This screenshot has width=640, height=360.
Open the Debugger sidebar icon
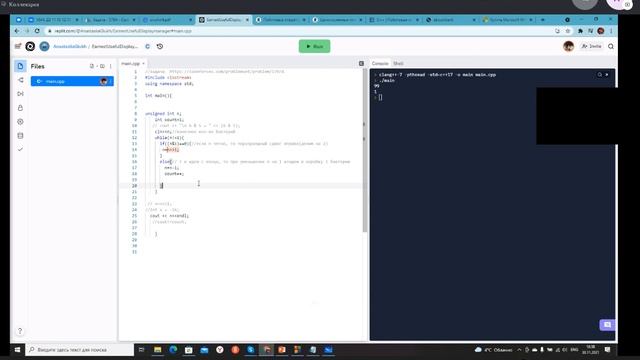pyautogui.click(x=20, y=94)
